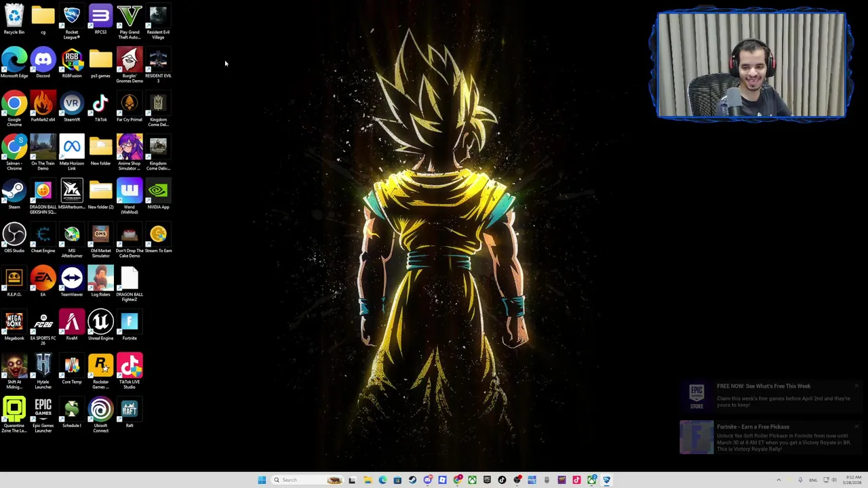The width and height of the screenshot is (868, 488).
Task: Launch Raft desktop shortcut
Action: [x=130, y=413]
